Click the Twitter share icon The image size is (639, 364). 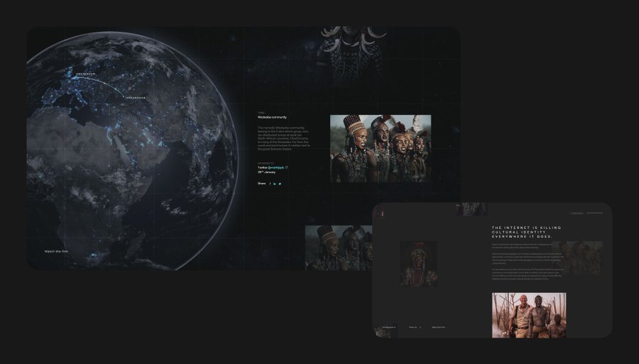(x=280, y=183)
